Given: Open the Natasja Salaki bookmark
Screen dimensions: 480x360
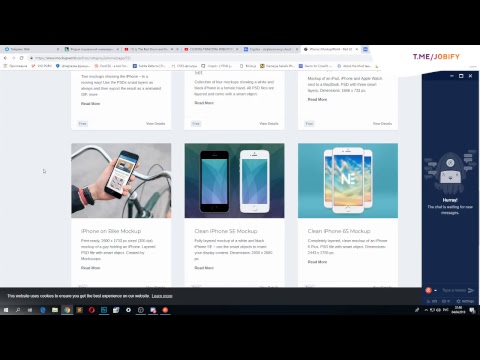Looking at the screenshot, I should pyautogui.click(x=277, y=66).
